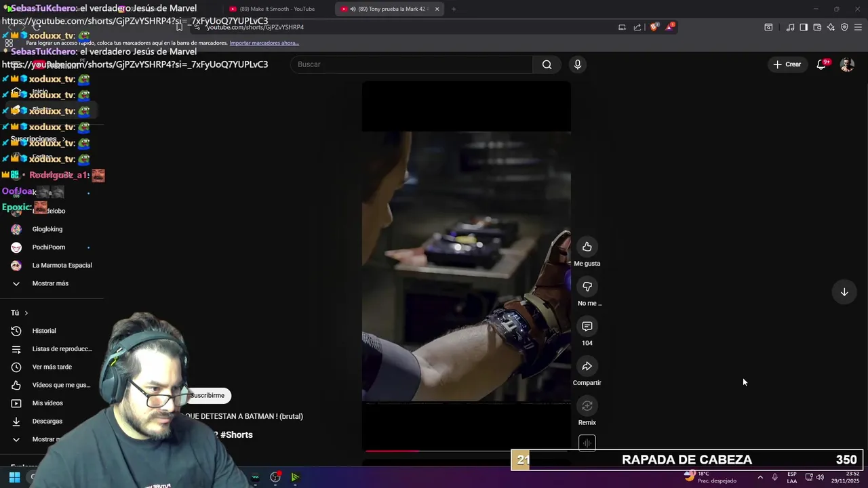The height and width of the screenshot is (488, 868).
Task: Open a new browser tab
Action: 454,9
